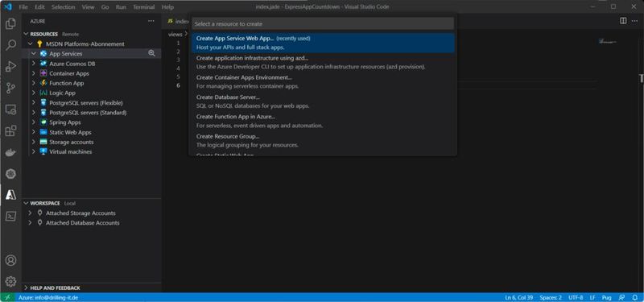This screenshot has width=644, height=302.
Task: Open the Help menu
Action: (x=167, y=7)
